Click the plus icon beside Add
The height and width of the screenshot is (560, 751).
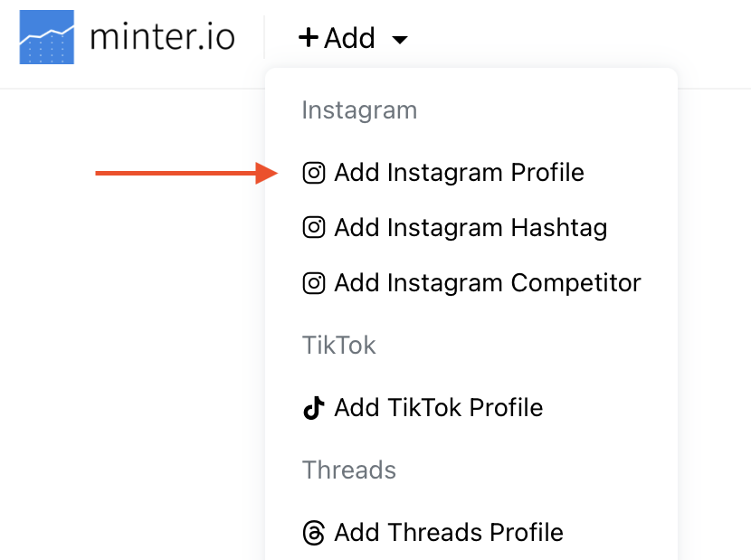point(309,38)
